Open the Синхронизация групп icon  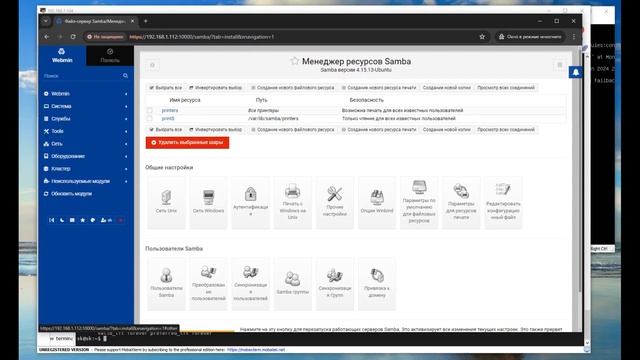[335, 284]
